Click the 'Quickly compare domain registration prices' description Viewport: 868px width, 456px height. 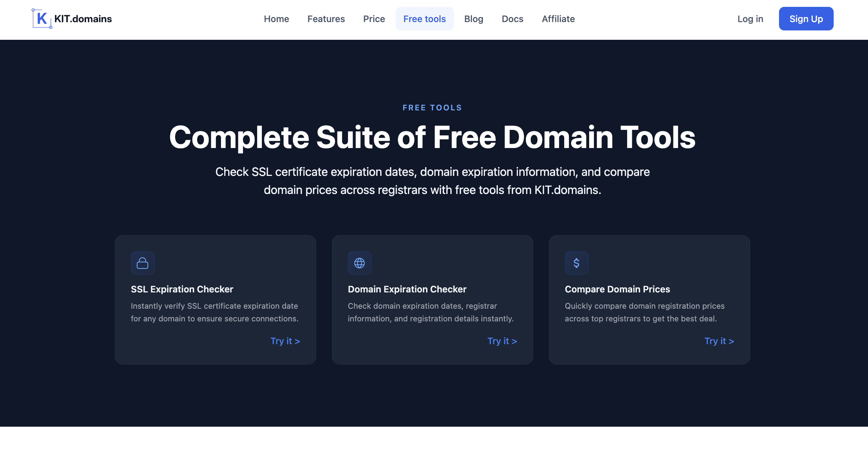point(645,312)
